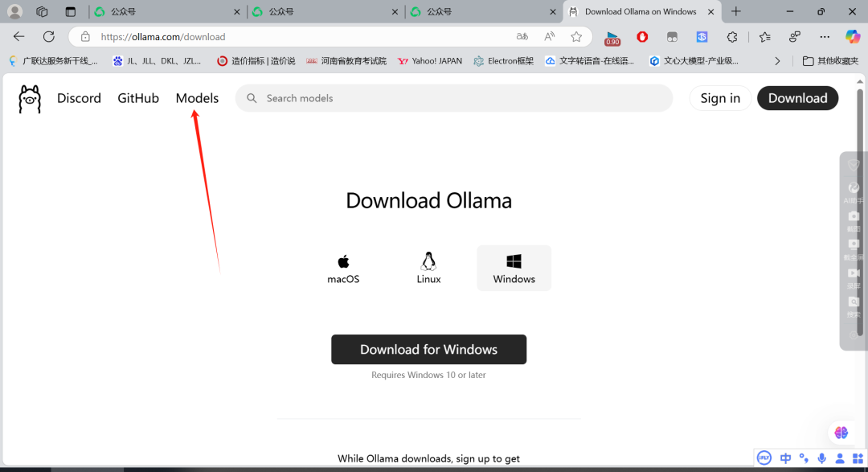The image size is (868, 472).
Task: Add this page to favorites star
Action: coord(576,36)
